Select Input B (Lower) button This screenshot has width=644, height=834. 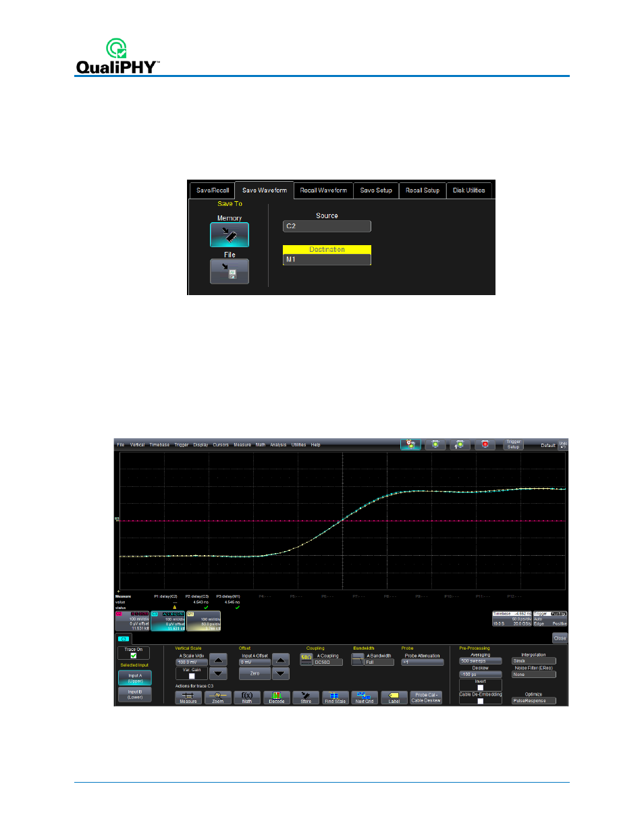coord(135,694)
